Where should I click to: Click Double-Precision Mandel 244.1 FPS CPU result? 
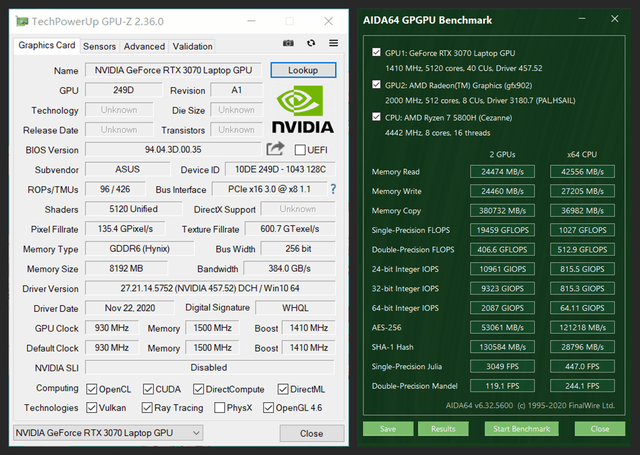[x=582, y=386]
